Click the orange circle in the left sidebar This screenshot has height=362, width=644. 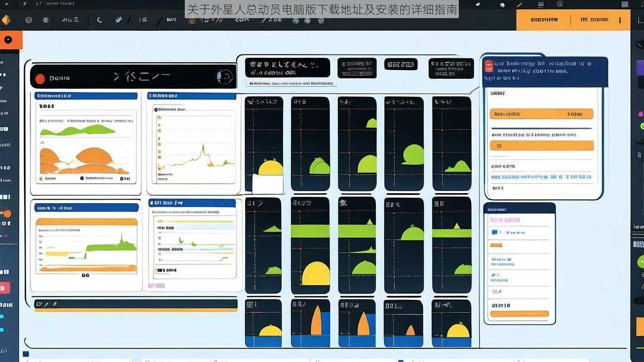tap(7, 214)
